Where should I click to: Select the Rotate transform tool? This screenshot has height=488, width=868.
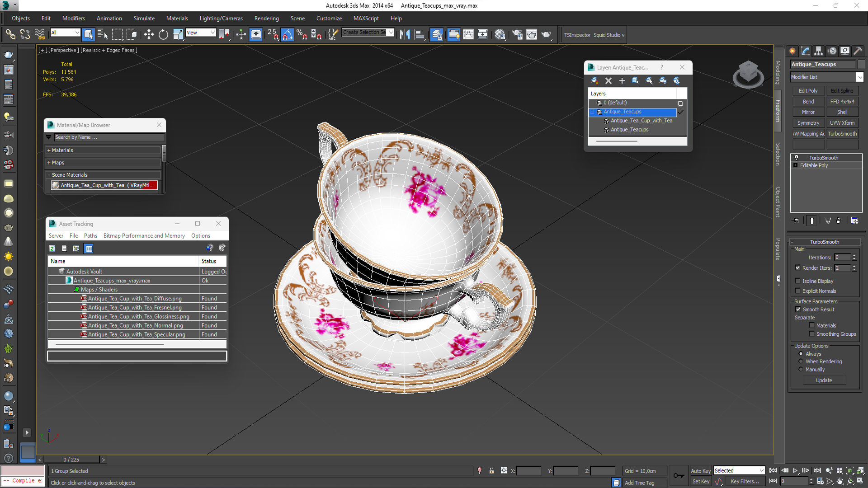pos(163,34)
